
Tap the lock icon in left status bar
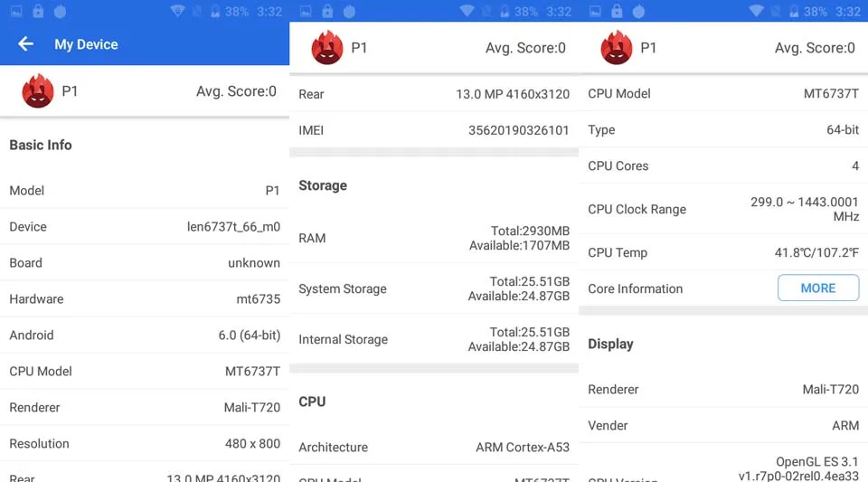coord(38,11)
